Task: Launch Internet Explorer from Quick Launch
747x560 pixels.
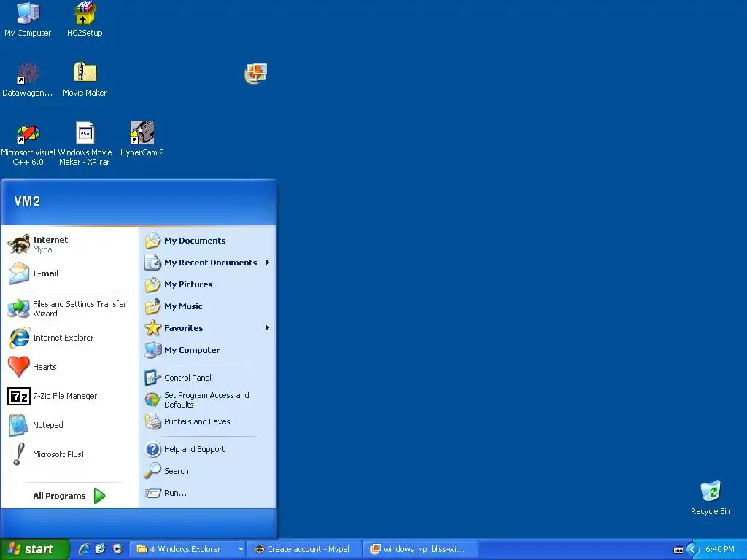Action: click(x=84, y=549)
